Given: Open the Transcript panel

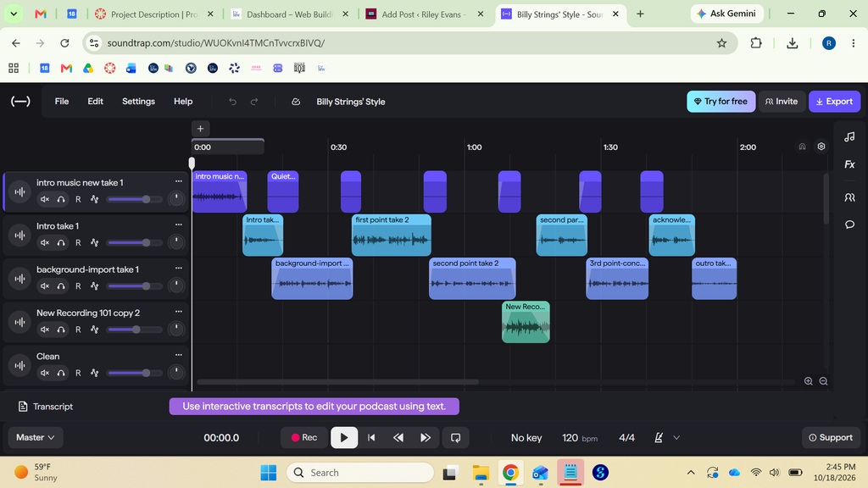Looking at the screenshot, I should 46,407.
